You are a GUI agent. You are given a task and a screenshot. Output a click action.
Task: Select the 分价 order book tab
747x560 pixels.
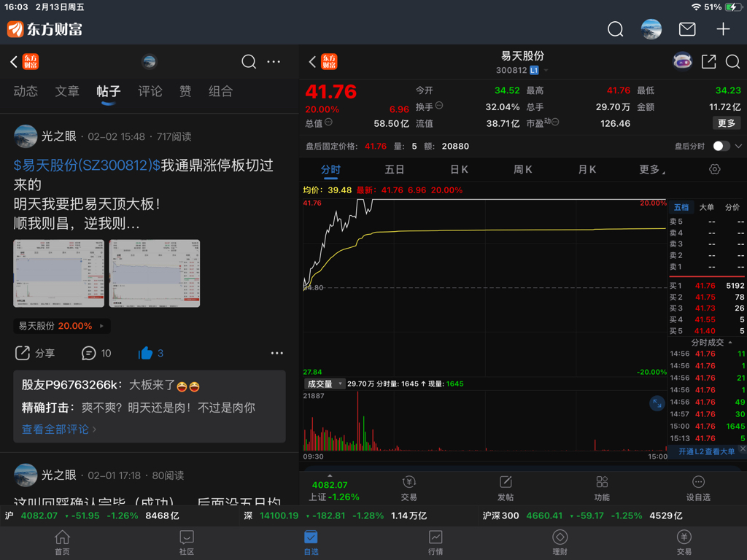[732, 207]
